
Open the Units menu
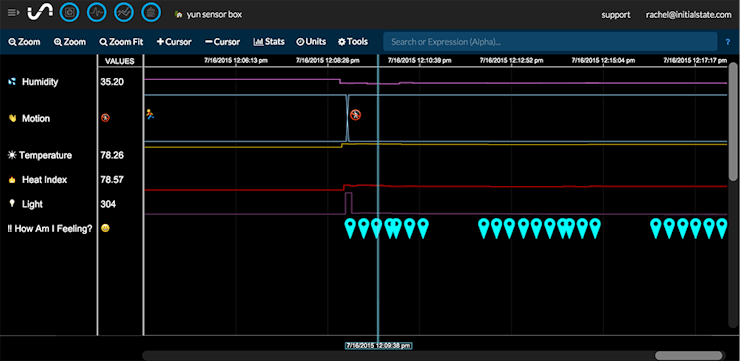(311, 42)
